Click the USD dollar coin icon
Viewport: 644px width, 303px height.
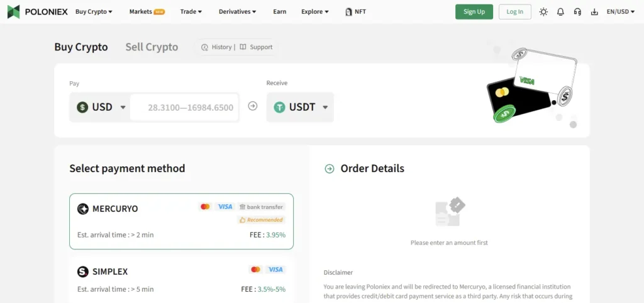click(x=82, y=107)
